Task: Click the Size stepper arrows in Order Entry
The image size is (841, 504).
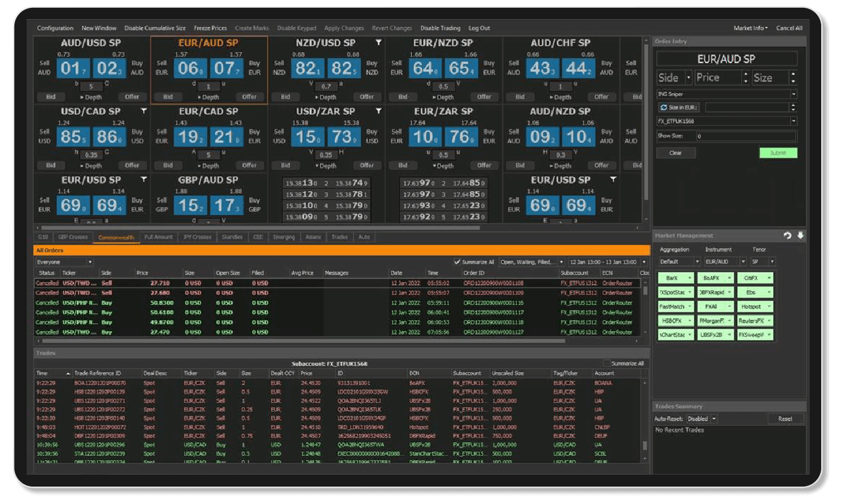Action: tap(794, 78)
